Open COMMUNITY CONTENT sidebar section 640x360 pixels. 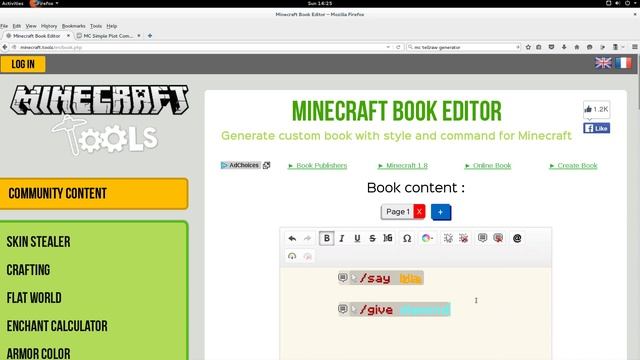(x=94, y=193)
